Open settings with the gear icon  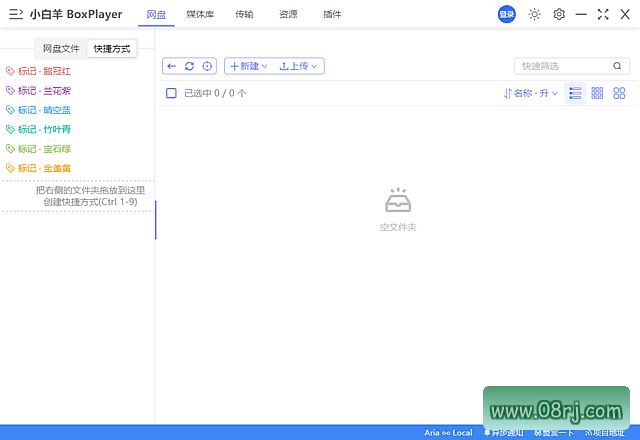(559, 14)
